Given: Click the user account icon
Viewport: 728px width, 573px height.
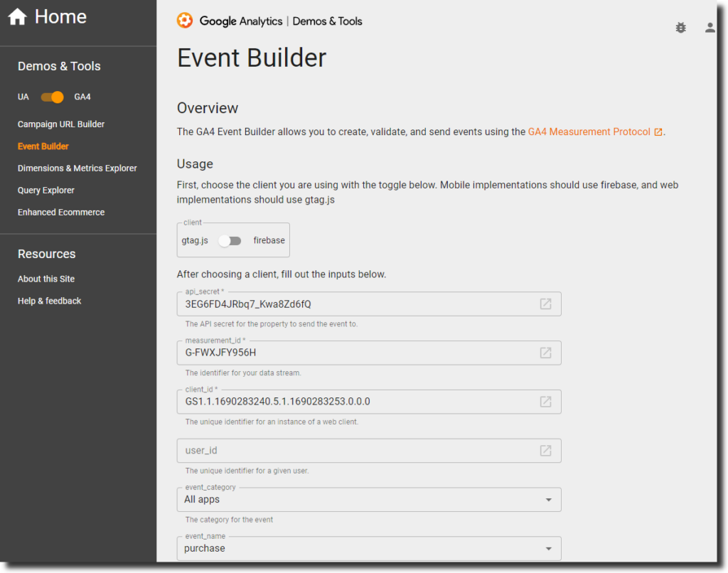Looking at the screenshot, I should point(709,27).
